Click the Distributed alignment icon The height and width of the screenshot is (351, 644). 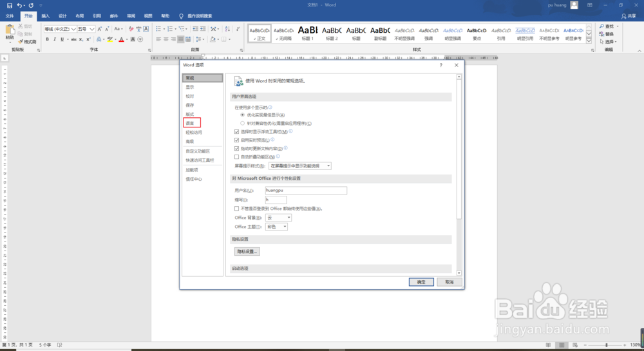[188, 39]
